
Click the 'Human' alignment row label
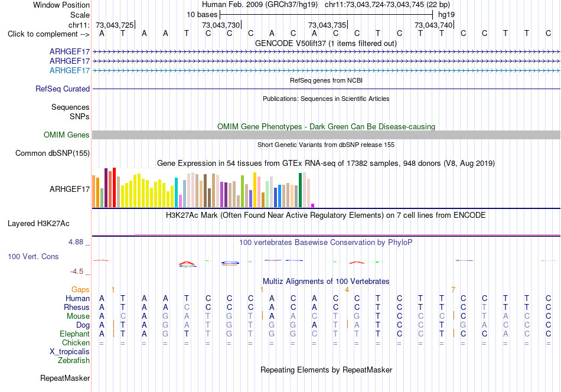(x=77, y=298)
